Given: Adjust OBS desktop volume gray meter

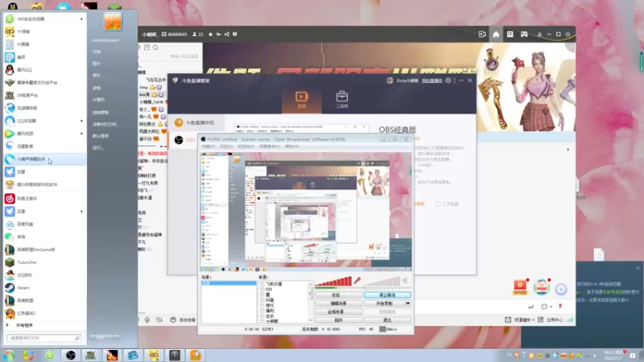Looking at the screenshot, I should 382,282.
